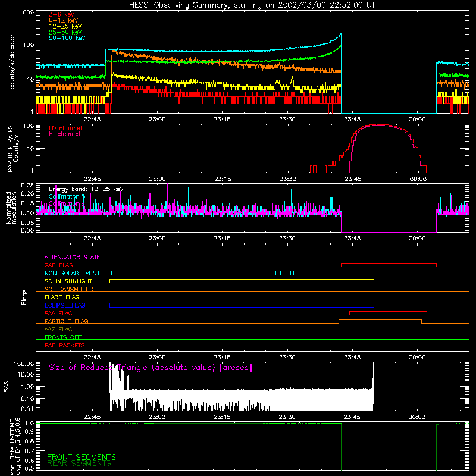
Task: Select the magenta Collimator 9 label
Action: click(x=67, y=203)
